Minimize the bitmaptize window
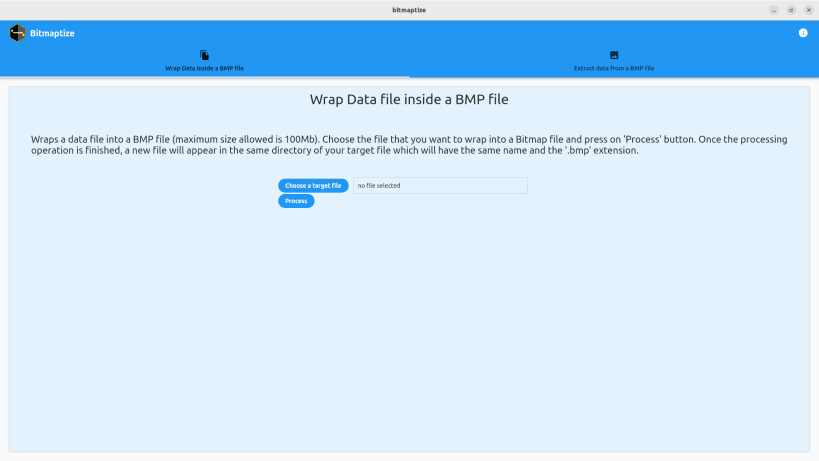Screen dimensions: 819x461 (x=774, y=10)
